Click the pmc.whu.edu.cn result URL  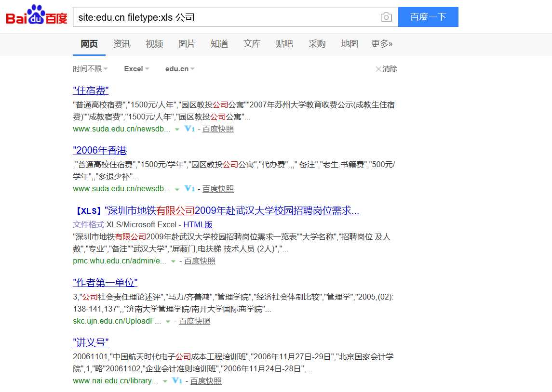[120, 261]
